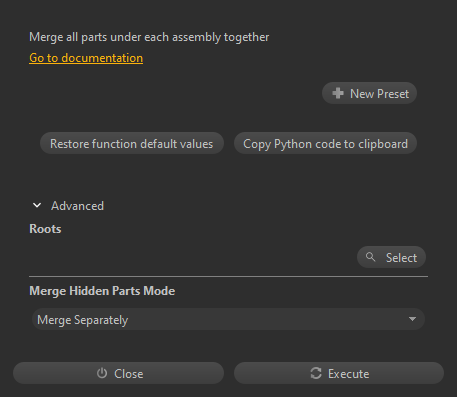Click the empty Roots field area

[x=192, y=257]
